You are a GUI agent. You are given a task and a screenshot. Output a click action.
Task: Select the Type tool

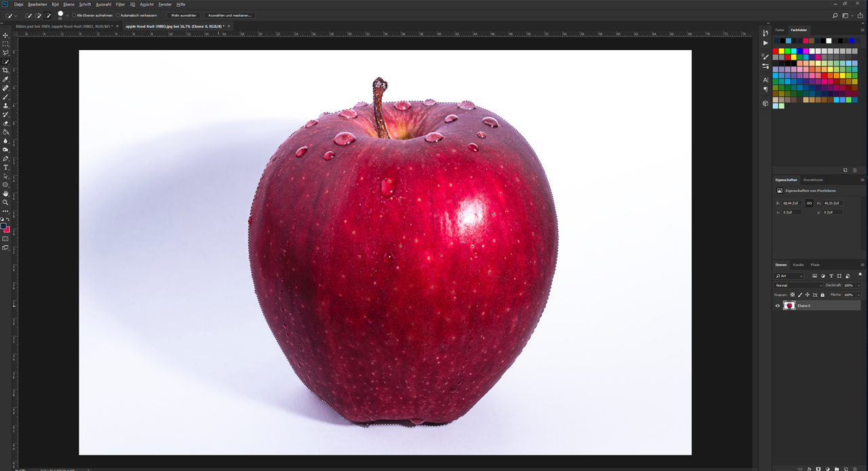point(5,167)
